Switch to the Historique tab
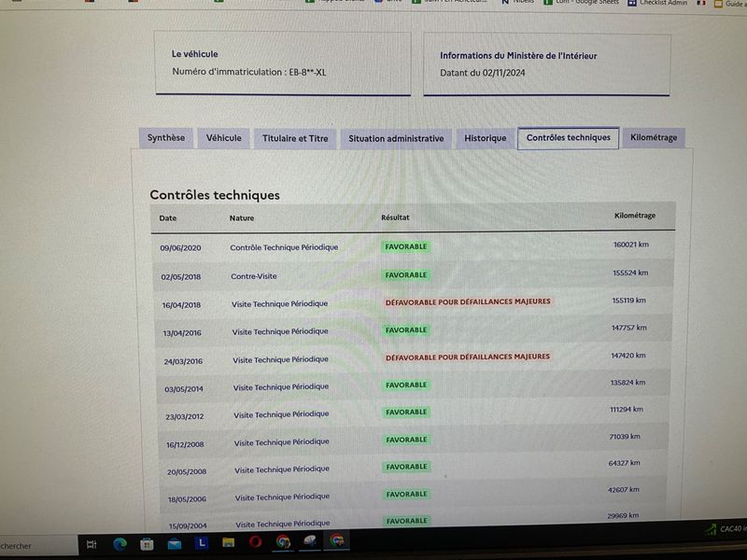 [485, 138]
